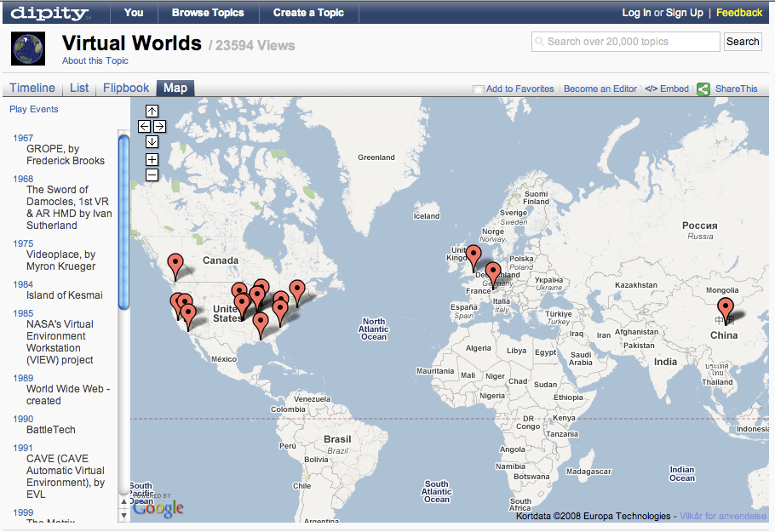
Task: Toggle the Add to Favorites checkbox
Action: (x=479, y=89)
